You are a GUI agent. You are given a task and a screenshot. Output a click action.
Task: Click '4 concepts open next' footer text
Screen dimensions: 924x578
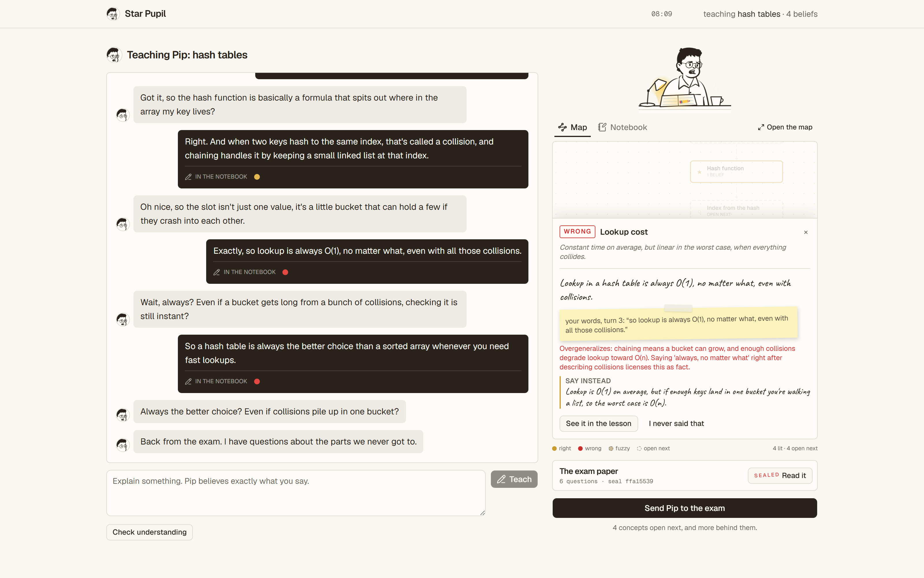pos(685,528)
